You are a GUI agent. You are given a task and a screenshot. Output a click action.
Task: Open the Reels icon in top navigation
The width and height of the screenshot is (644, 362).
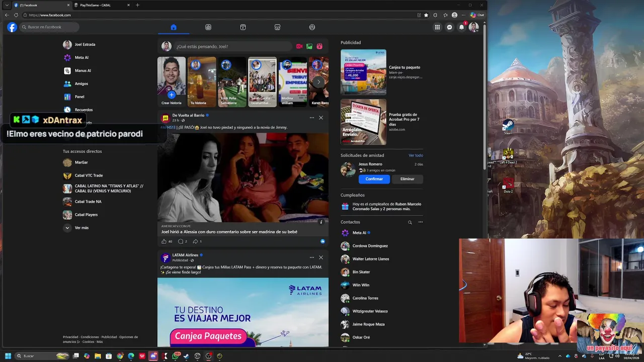243,27
